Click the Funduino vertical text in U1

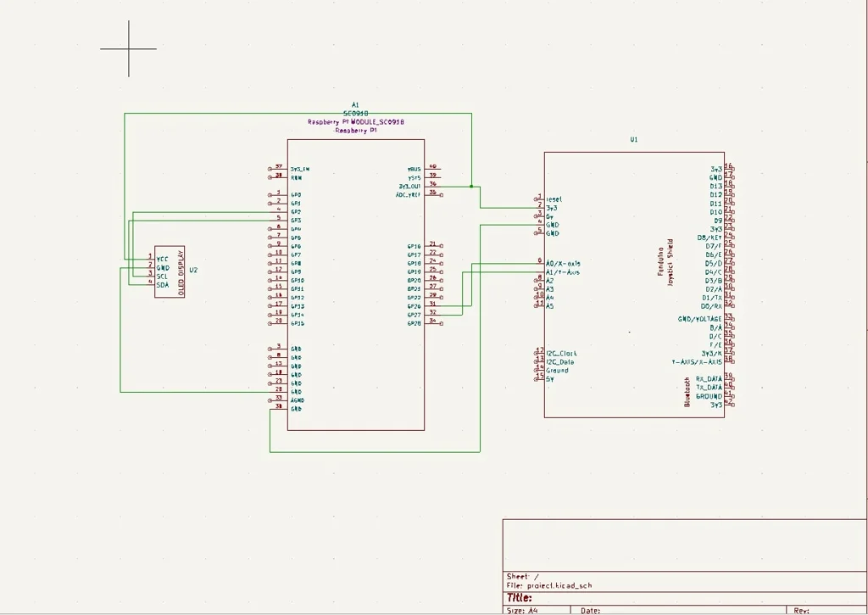point(660,261)
